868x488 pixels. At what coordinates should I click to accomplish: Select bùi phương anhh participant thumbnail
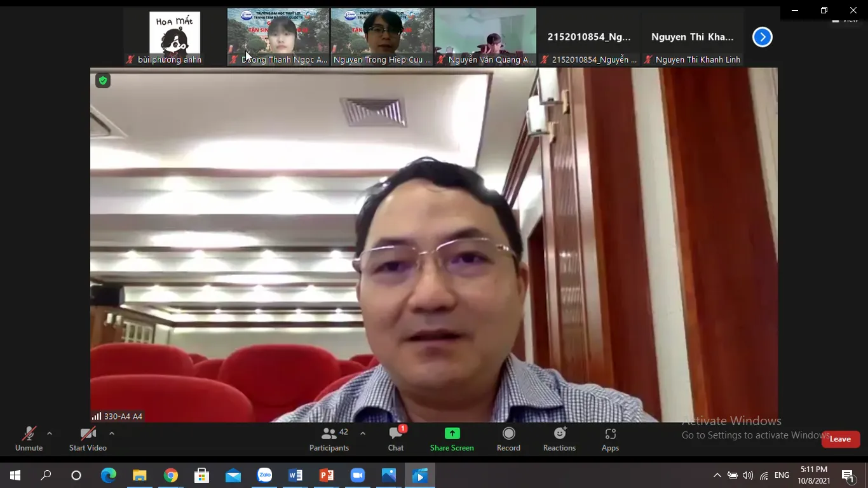[174, 37]
